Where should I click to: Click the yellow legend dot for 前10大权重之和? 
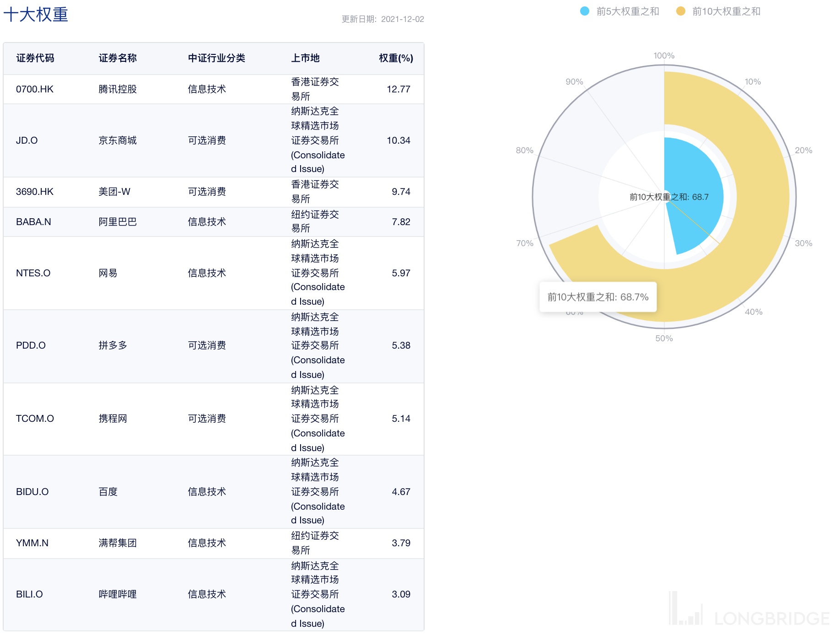[681, 11]
